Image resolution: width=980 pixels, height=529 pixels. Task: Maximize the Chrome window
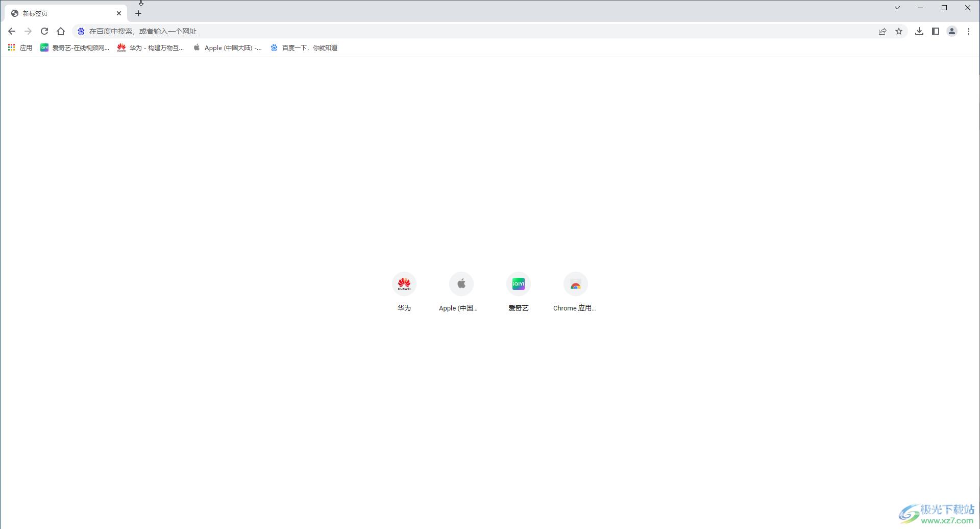click(x=944, y=8)
